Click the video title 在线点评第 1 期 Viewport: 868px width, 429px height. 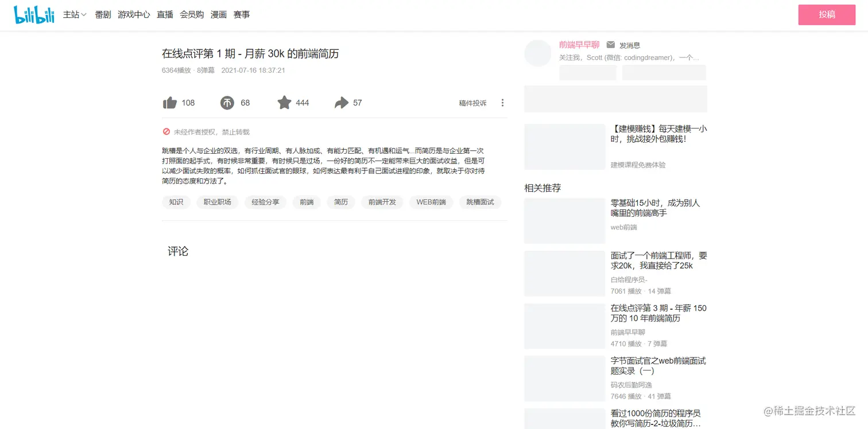[250, 54]
